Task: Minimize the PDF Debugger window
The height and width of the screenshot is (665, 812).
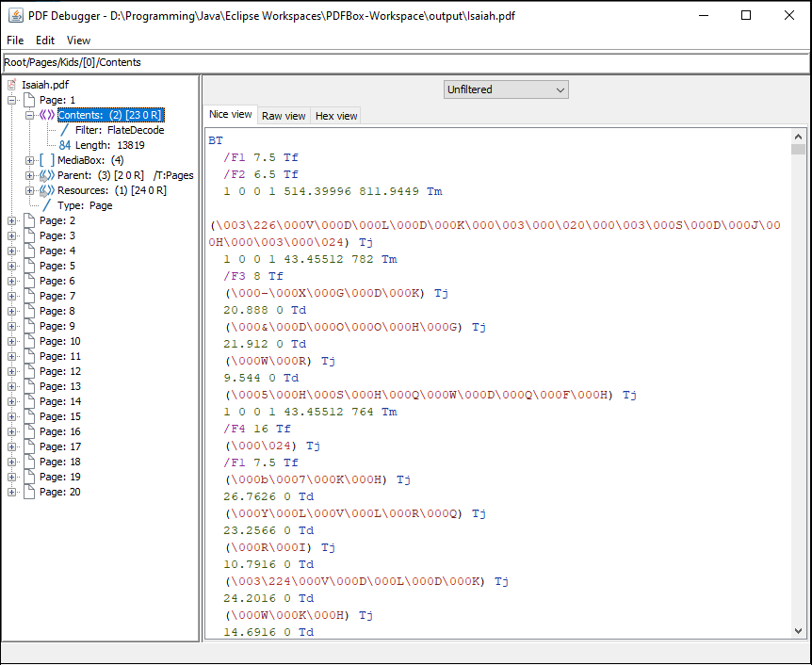Action: (x=704, y=15)
